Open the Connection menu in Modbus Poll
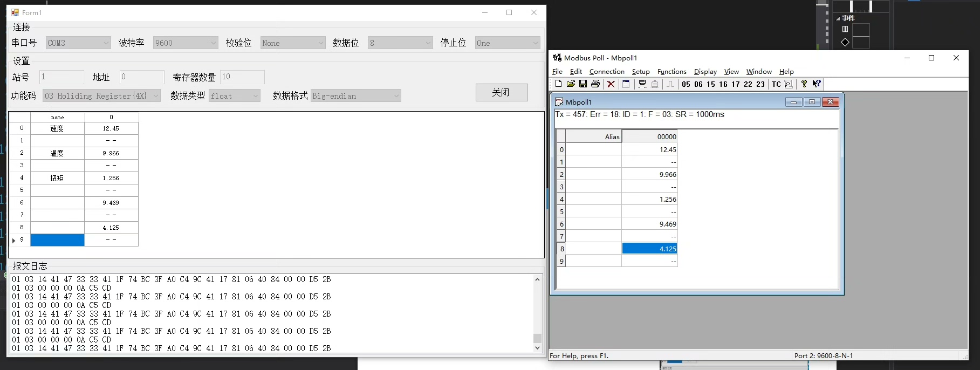Viewport: 980px width, 370px height. [x=607, y=71]
